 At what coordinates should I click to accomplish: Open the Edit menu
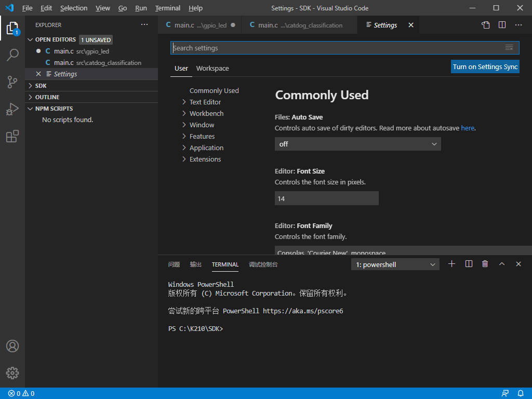[x=46, y=8]
